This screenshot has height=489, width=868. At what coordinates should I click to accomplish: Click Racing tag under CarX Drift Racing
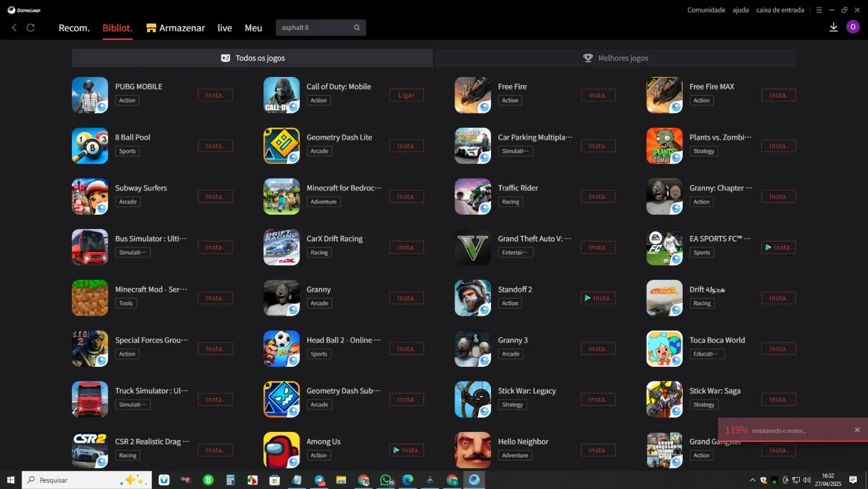(x=319, y=253)
